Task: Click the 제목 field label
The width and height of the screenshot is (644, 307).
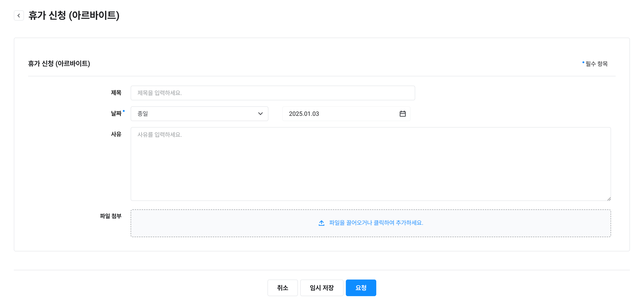Action: tap(116, 93)
